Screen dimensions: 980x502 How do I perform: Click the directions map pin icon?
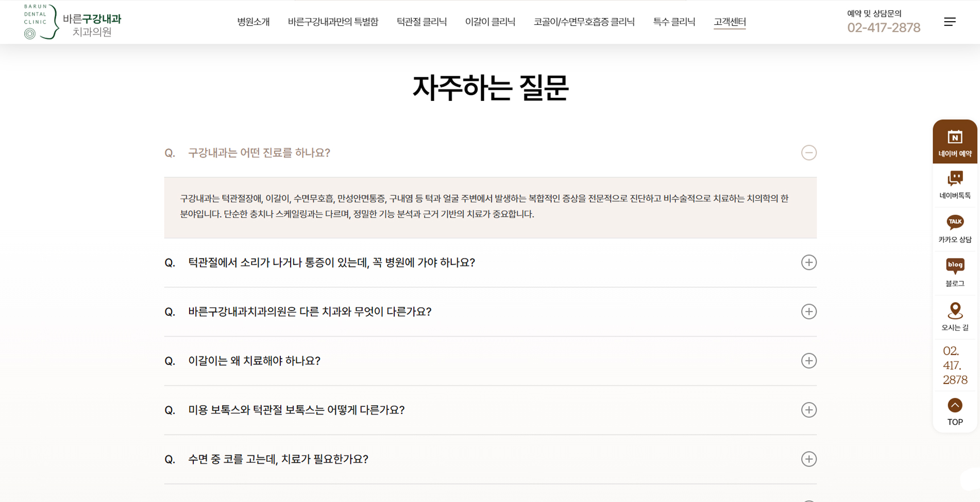954,310
